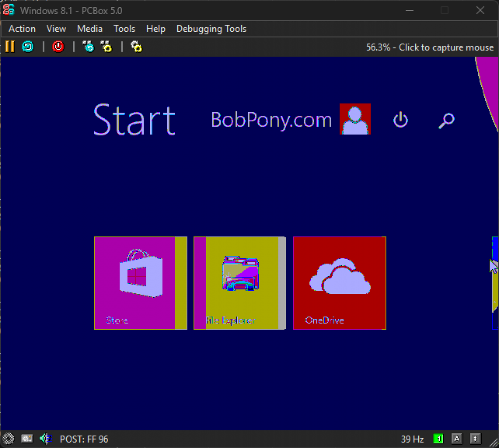499x448 pixels.
Task: Click the sound speaker status bar icon
Action: tap(45, 439)
